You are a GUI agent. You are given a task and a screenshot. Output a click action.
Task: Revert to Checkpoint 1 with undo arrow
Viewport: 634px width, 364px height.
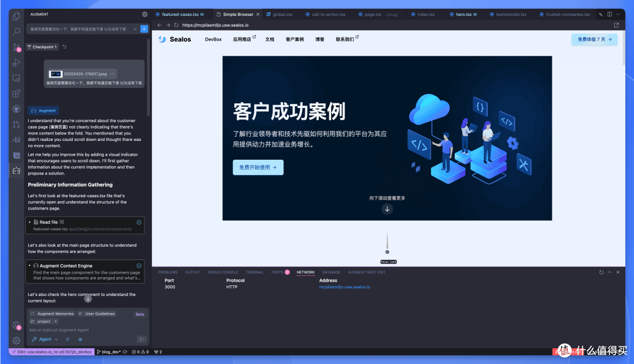[65, 47]
